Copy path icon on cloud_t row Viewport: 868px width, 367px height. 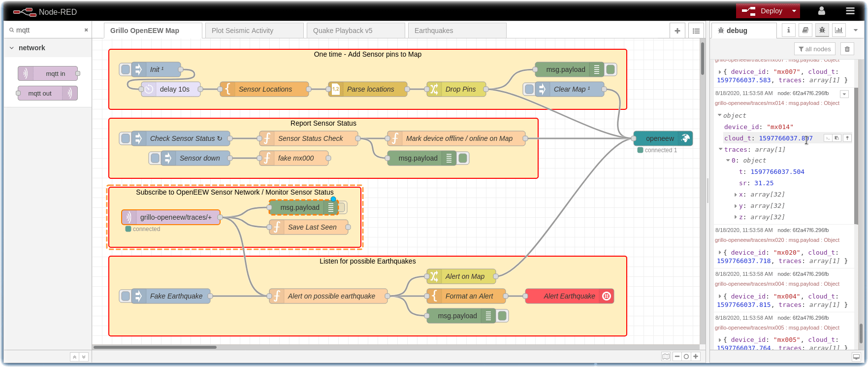pos(828,138)
